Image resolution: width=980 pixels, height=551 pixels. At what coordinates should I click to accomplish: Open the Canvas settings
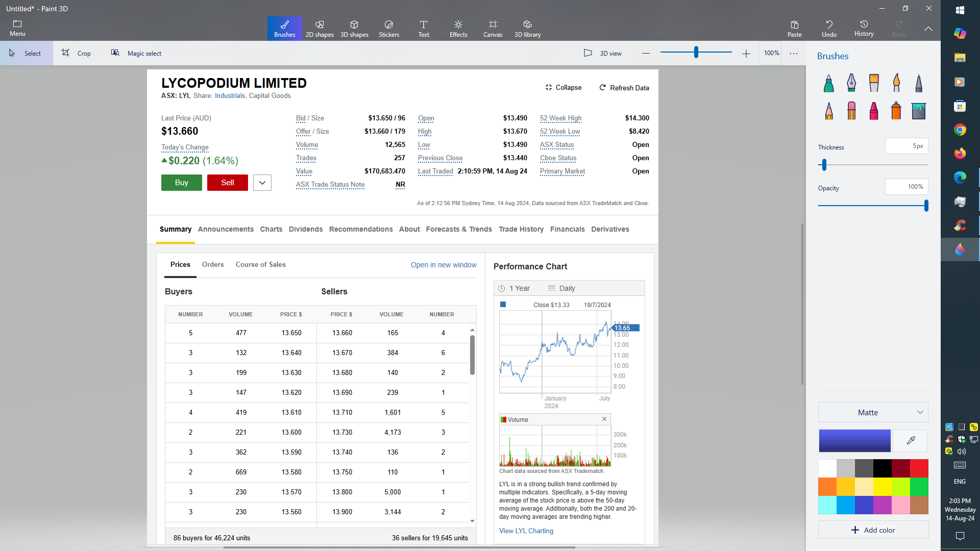click(493, 29)
